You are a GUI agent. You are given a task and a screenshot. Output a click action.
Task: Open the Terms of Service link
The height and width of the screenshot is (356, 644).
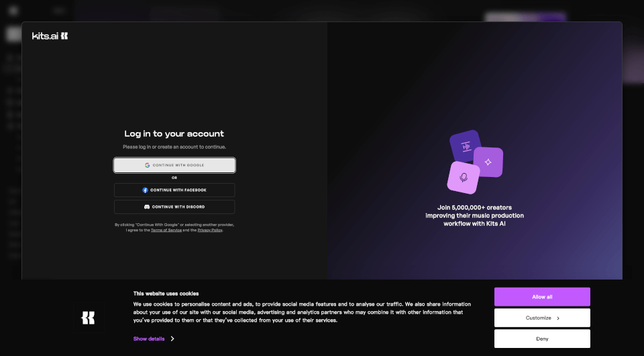tap(166, 231)
